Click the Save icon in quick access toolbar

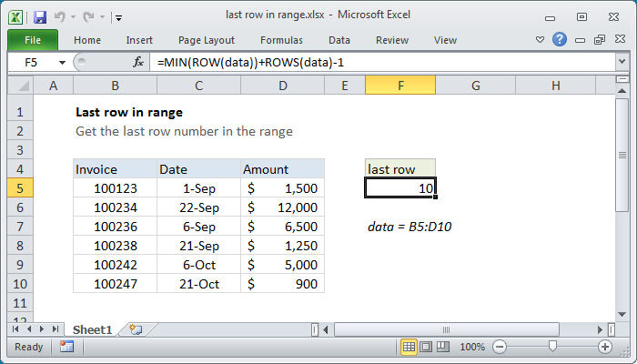[40, 15]
